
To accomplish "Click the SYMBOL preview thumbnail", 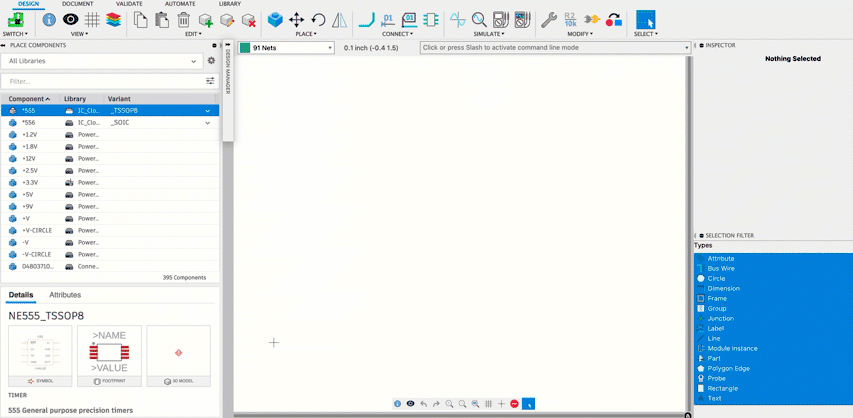I will coord(40,356).
